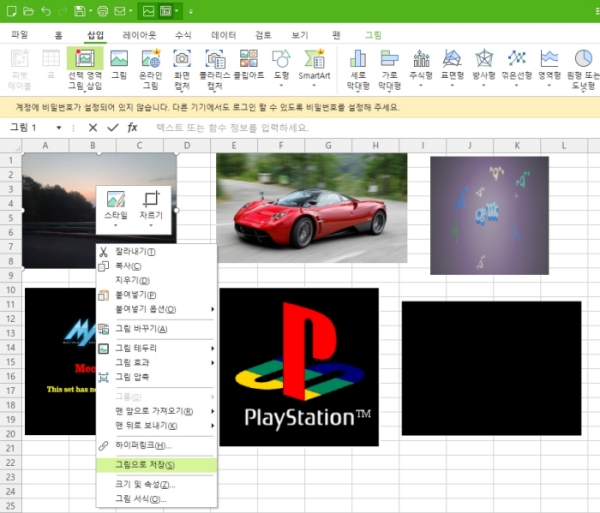Open the Save icon dropdown arrow
Viewport: 600px width, 513px height.
coord(91,11)
